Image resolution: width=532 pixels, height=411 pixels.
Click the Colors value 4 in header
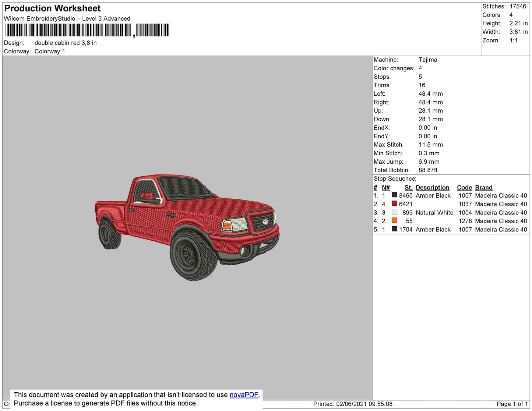[511, 15]
